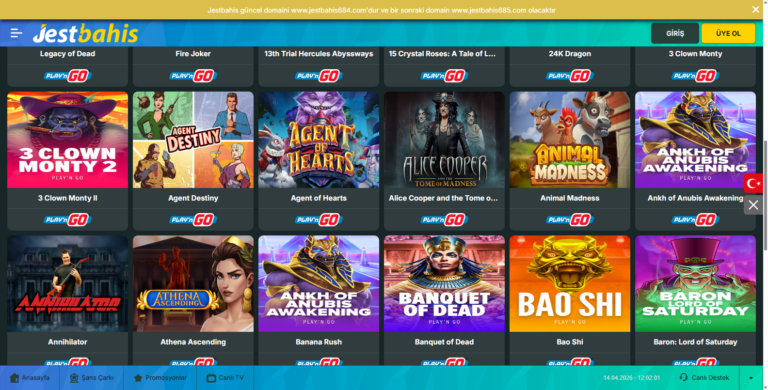Screen dimensions: 768x390
Task: Dismiss the yellow domain notice banner
Action: [756, 9]
